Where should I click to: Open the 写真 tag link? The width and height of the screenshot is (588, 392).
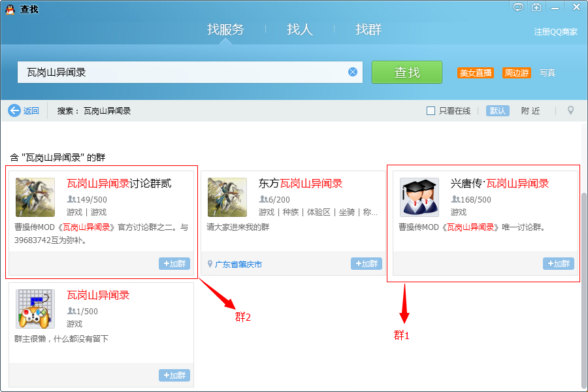point(547,73)
